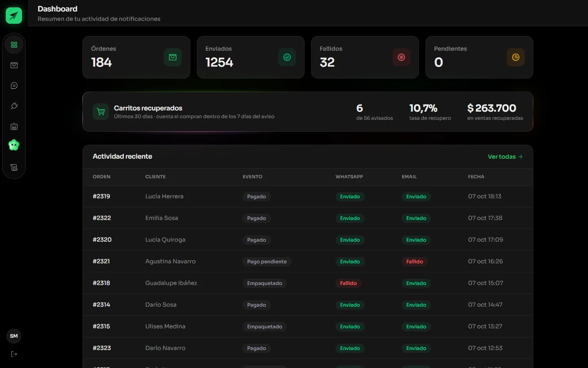588x368 pixels.
Task: Click the WHATSAPP column header
Action: [x=349, y=177]
